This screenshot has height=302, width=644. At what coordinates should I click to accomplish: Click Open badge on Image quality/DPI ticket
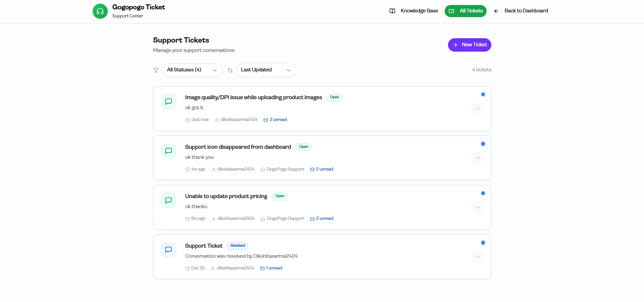pos(334,98)
